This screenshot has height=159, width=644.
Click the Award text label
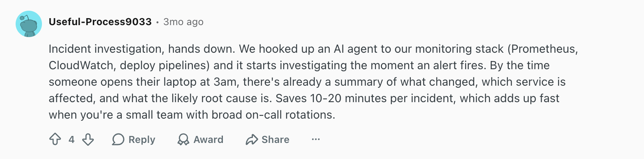(208, 140)
